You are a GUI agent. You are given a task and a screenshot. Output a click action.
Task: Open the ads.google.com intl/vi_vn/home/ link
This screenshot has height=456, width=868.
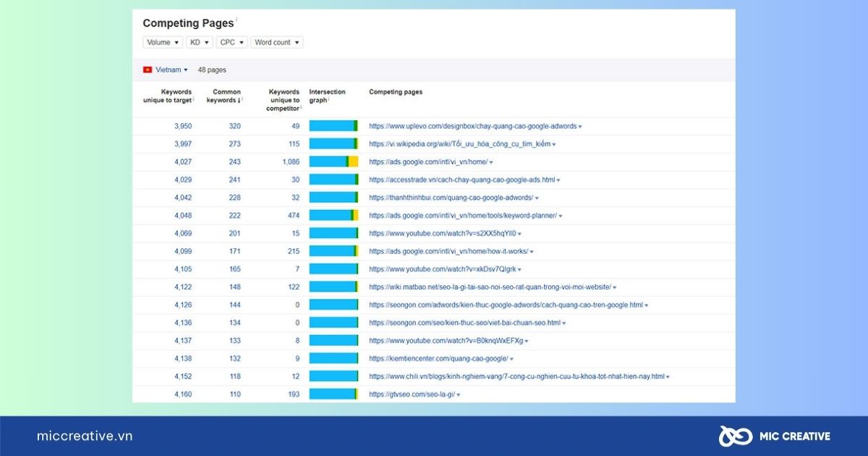[428, 162]
